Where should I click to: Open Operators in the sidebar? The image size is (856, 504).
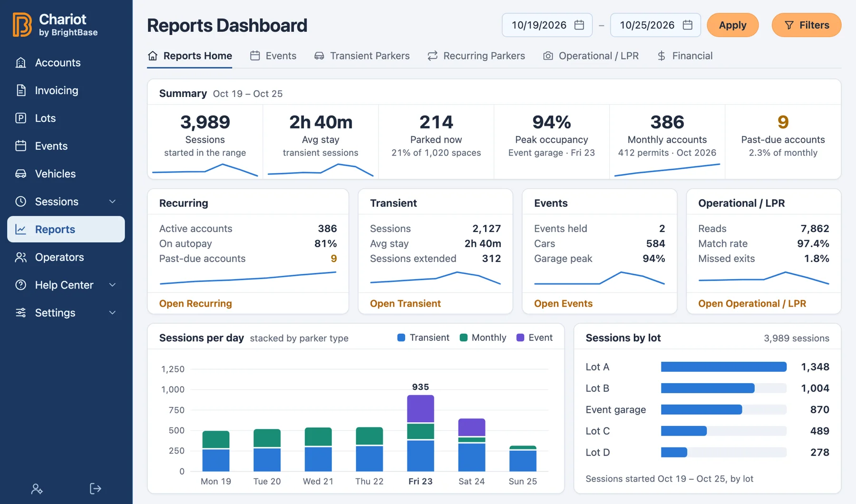66,257
